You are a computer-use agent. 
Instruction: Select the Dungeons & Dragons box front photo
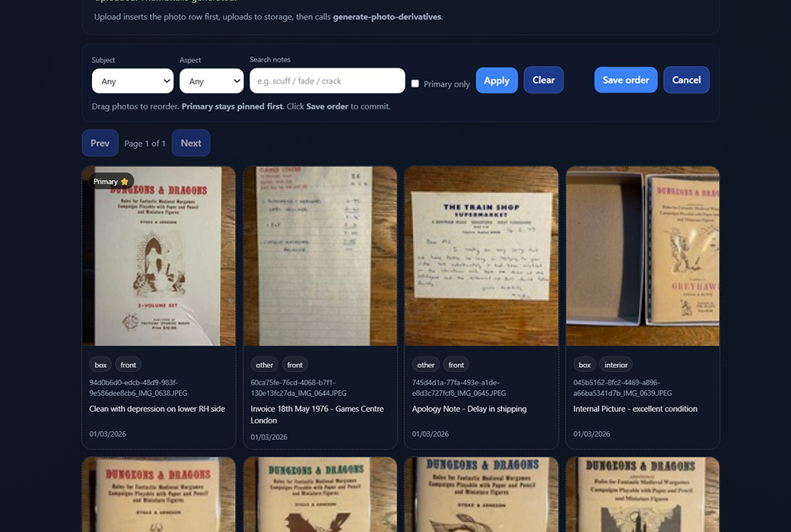(159, 256)
